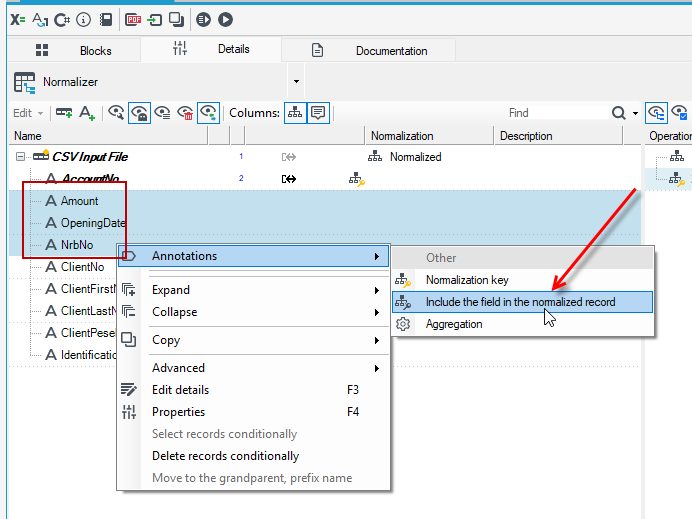The width and height of the screenshot is (692, 519).
Task: Choose Edit details menu item
Action: point(253,390)
